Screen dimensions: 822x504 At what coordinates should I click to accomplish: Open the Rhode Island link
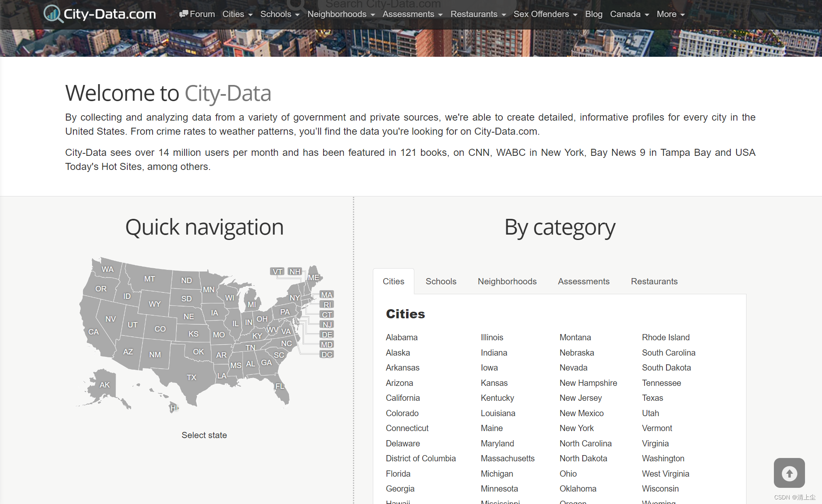[x=666, y=337]
